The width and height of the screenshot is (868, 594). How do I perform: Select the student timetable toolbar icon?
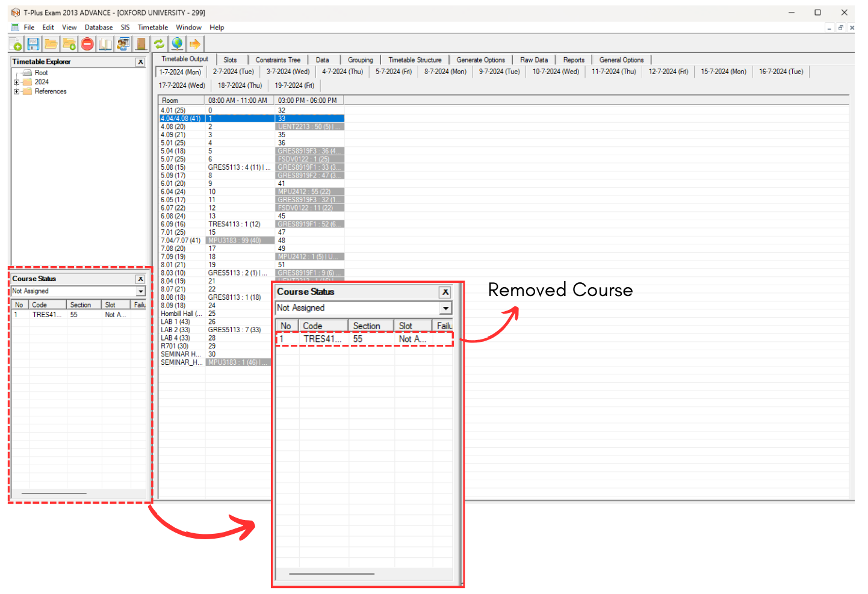pos(123,43)
